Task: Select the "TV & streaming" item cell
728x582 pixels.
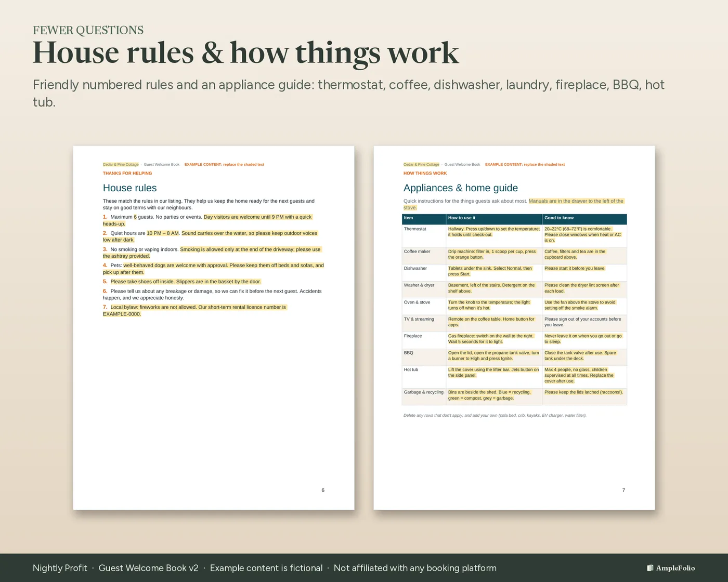Action: (x=424, y=323)
